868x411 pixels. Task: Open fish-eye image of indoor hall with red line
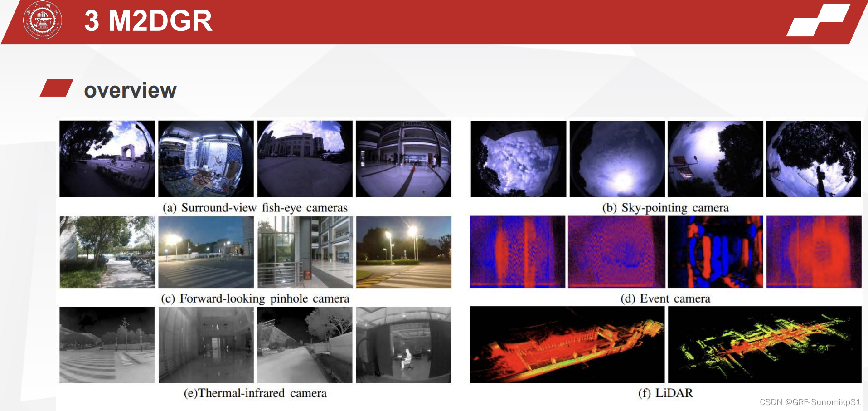tap(403, 159)
